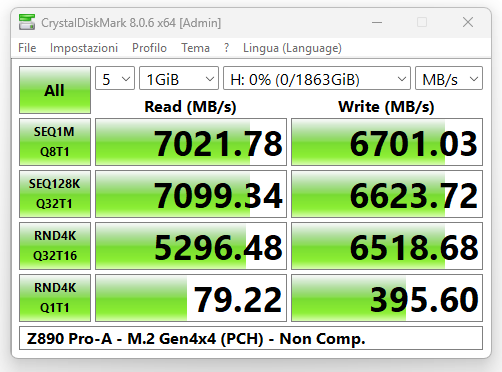Open the Lingua (Language) menu
This screenshot has height=372, width=502.
click(x=292, y=48)
